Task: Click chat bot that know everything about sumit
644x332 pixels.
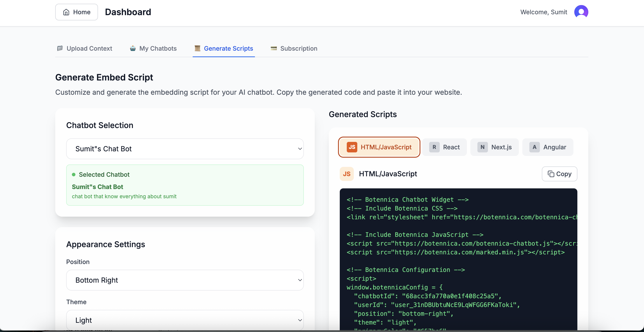Action: [x=124, y=196]
